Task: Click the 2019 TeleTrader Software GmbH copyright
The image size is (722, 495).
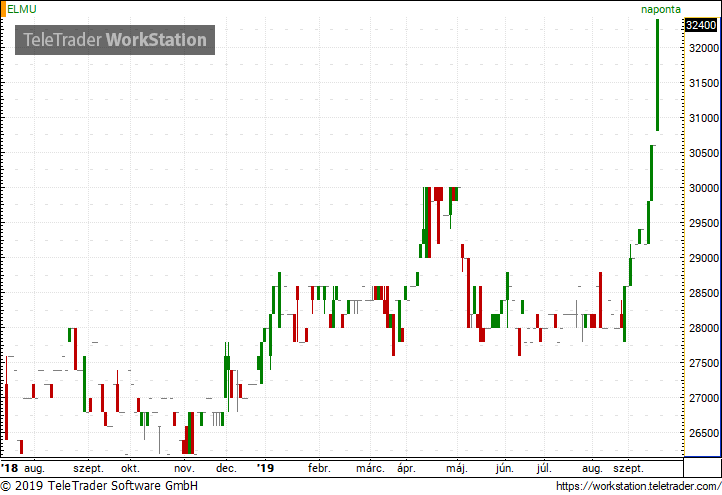Action: (99, 486)
